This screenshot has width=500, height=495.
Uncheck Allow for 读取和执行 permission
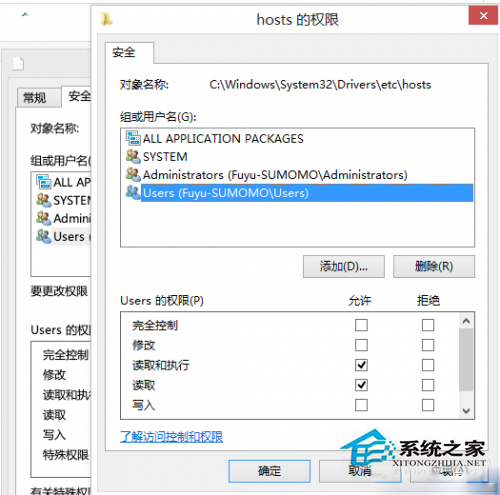point(361,365)
